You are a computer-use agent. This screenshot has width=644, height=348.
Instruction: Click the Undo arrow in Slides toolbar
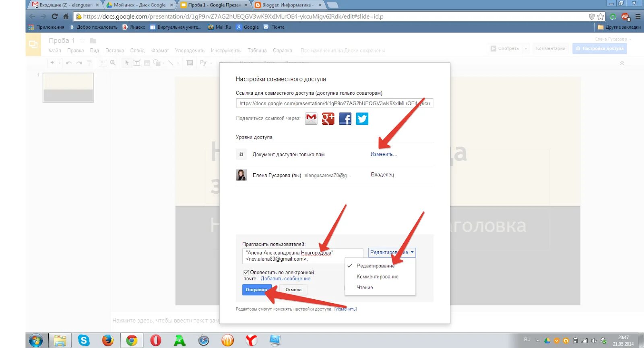click(69, 63)
